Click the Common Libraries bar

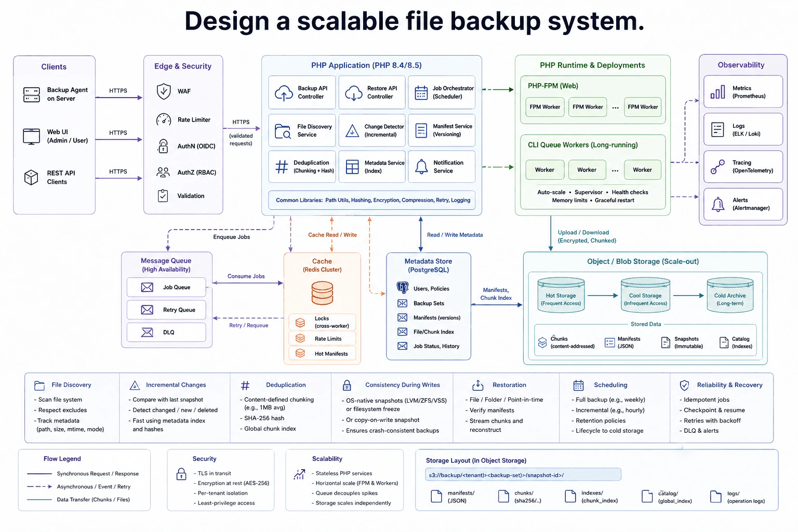tap(372, 200)
